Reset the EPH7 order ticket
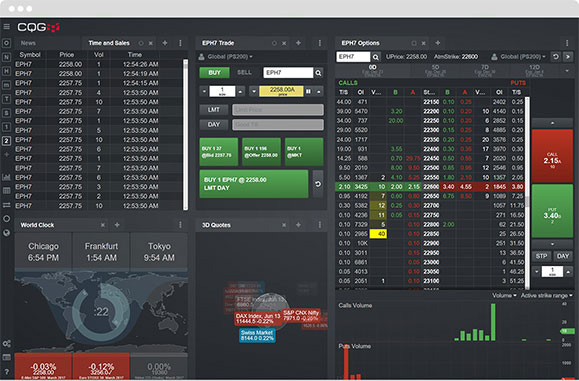 coord(318,184)
